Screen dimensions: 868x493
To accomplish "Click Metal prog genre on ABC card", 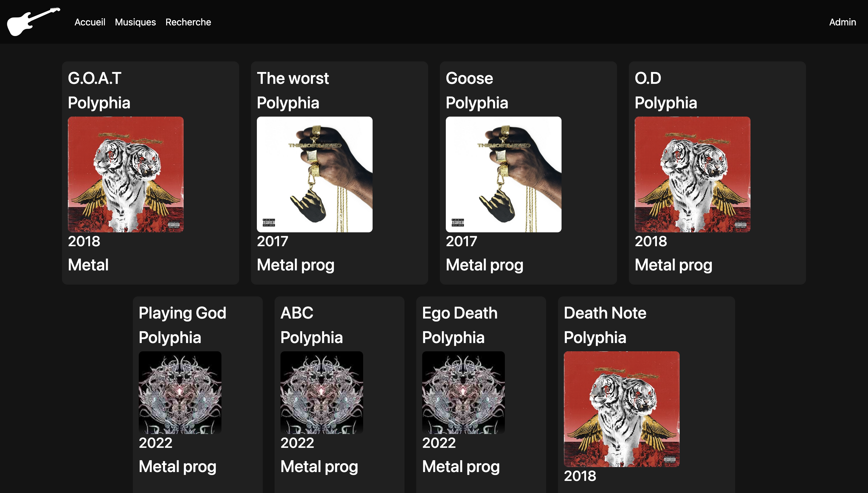I will click(319, 467).
